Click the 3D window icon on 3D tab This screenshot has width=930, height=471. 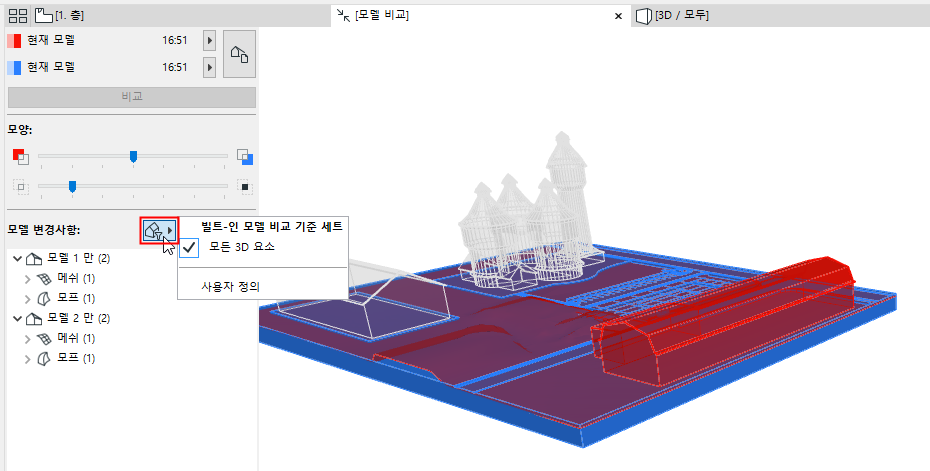tap(644, 16)
